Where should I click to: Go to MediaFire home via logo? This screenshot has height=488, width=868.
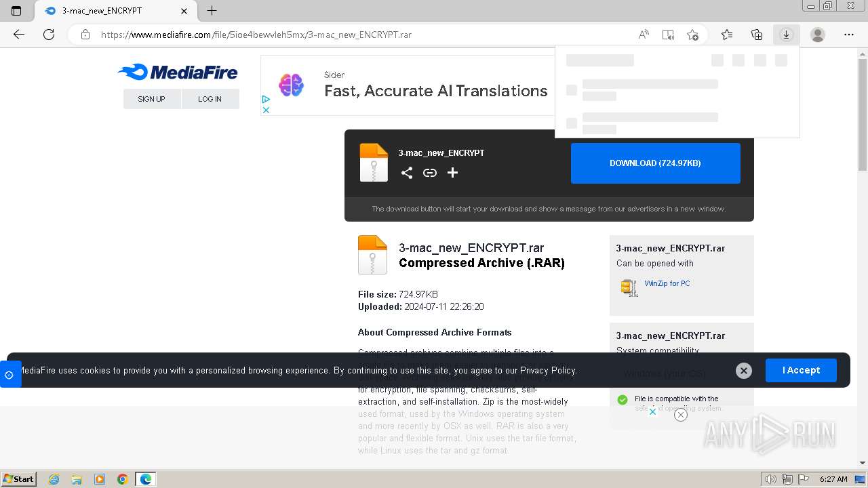click(x=178, y=72)
